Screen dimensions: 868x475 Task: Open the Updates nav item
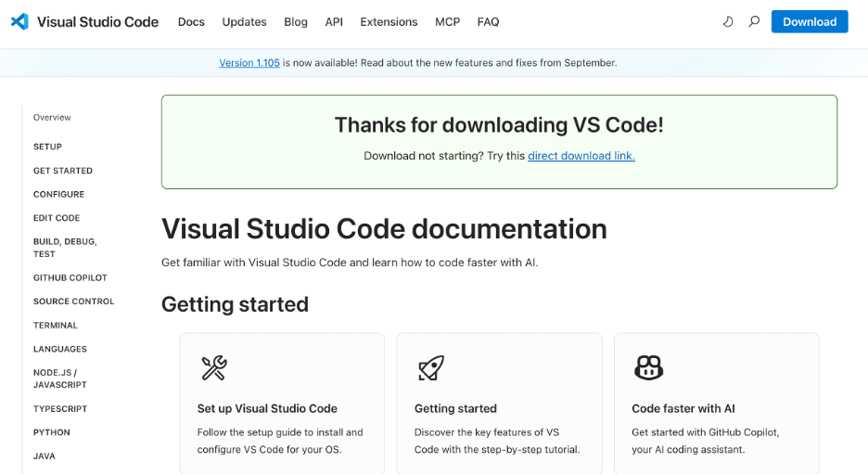(244, 21)
